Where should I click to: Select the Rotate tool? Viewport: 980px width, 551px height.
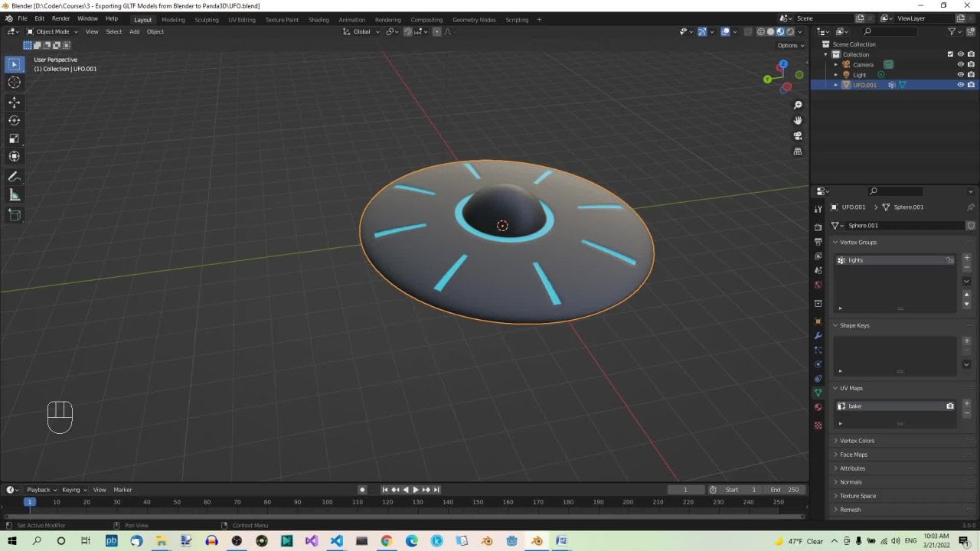click(x=14, y=120)
